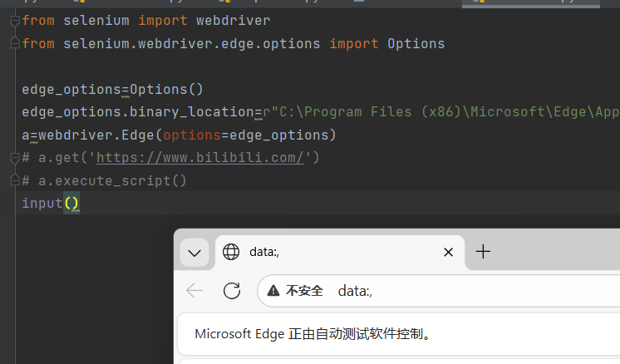The image size is (620, 364).
Task: Click the input() call in editor
Action: point(51,203)
